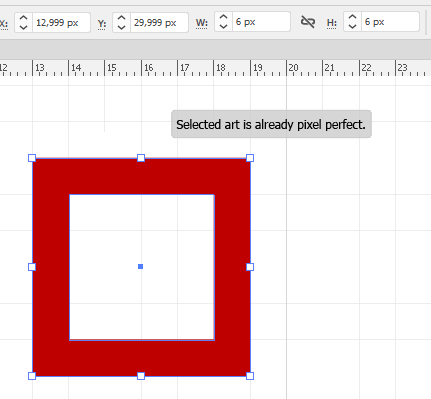Click ruler mark 16
Viewport: 431px width, 399px height.
[149, 68]
